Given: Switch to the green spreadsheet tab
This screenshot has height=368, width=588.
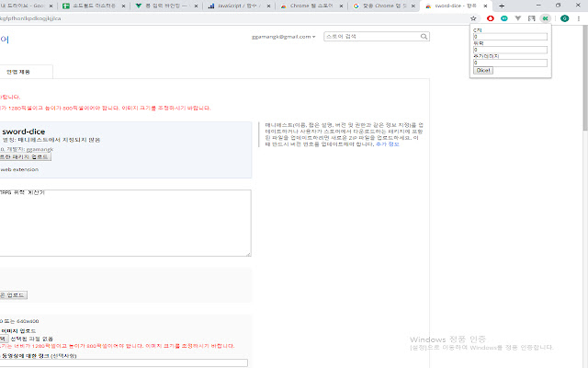Looking at the screenshot, I should point(94,6).
